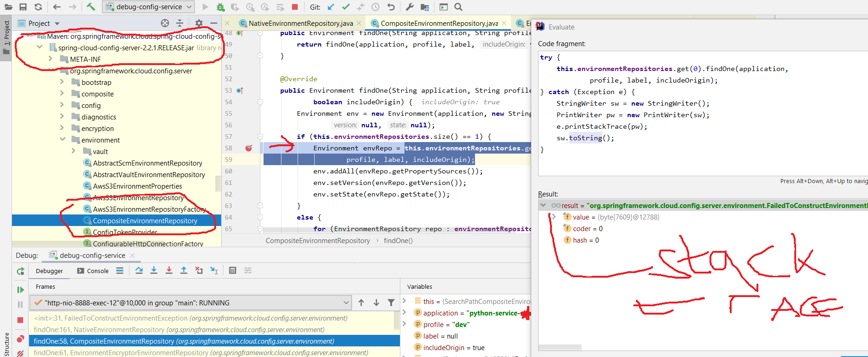Stop debugging with the red square in the debug panel
868x357 pixels.
(x=20, y=320)
